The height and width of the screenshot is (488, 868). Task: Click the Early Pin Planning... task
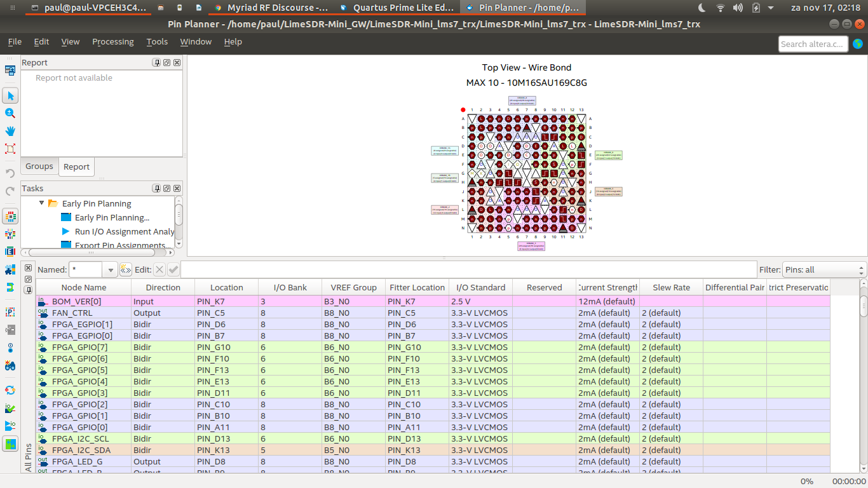pos(112,217)
